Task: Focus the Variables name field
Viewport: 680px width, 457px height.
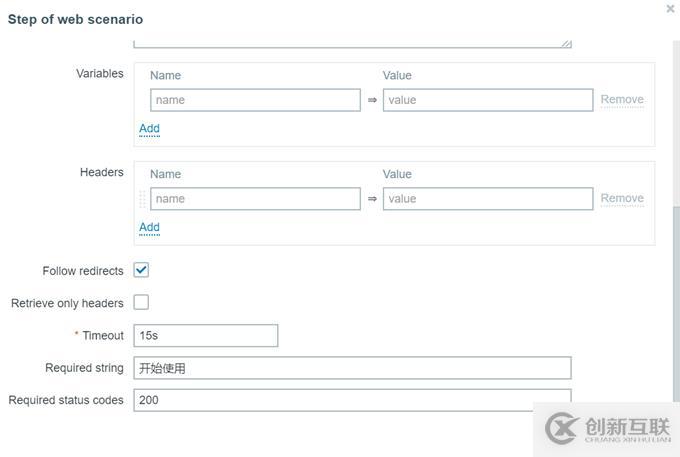Action: pyautogui.click(x=255, y=100)
